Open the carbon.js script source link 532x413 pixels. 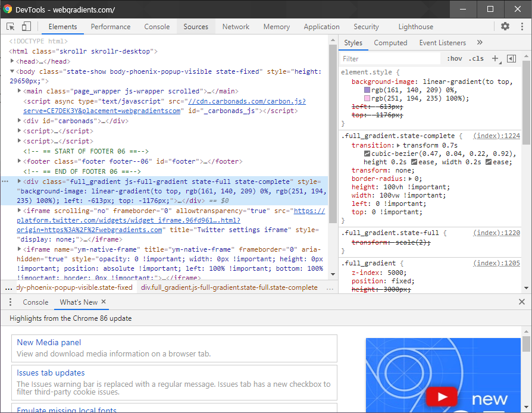coord(164,106)
